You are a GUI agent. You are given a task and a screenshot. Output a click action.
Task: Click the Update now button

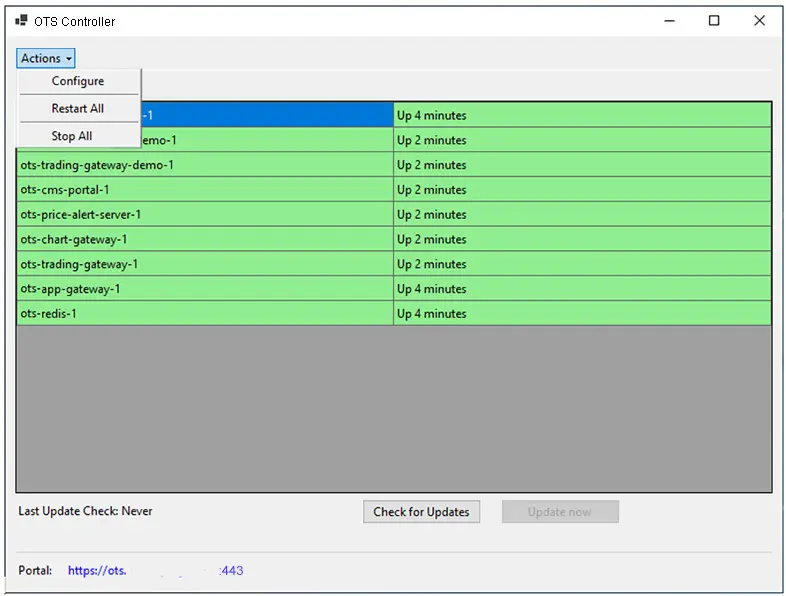(559, 512)
